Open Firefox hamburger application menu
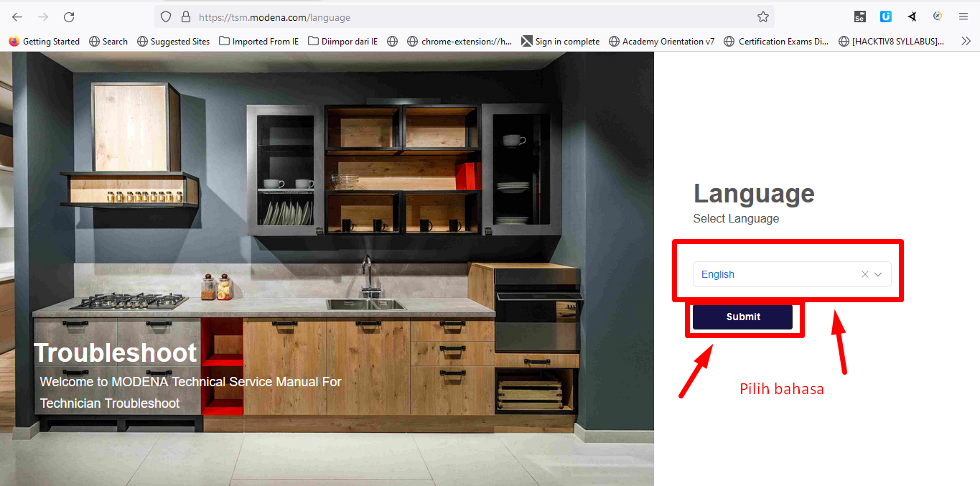 point(963,17)
